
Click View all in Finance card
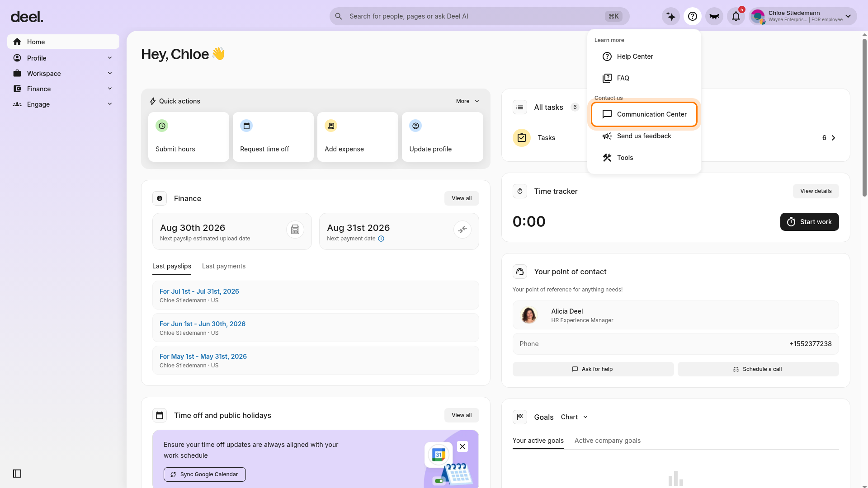[462, 198]
